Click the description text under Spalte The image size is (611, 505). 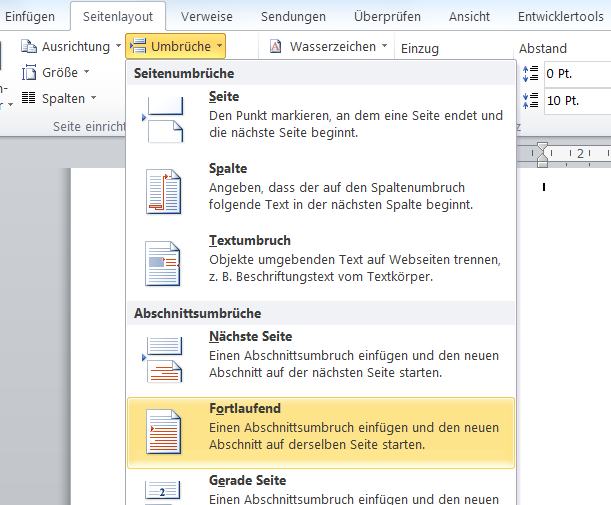341,196
